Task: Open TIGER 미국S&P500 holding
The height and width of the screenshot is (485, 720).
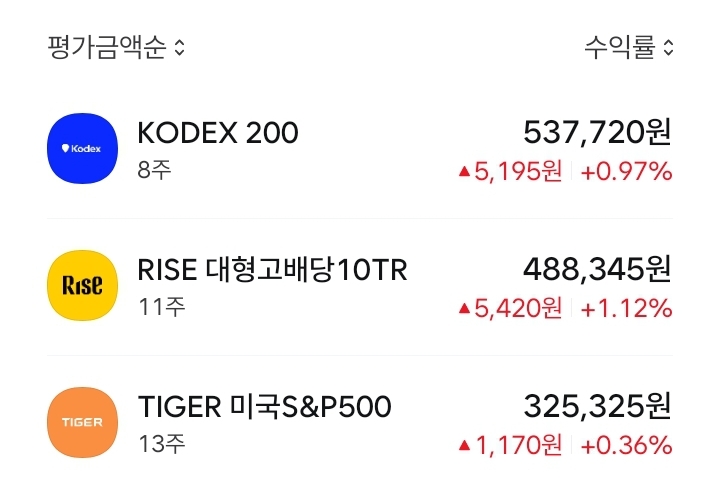Action: [264, 407]
